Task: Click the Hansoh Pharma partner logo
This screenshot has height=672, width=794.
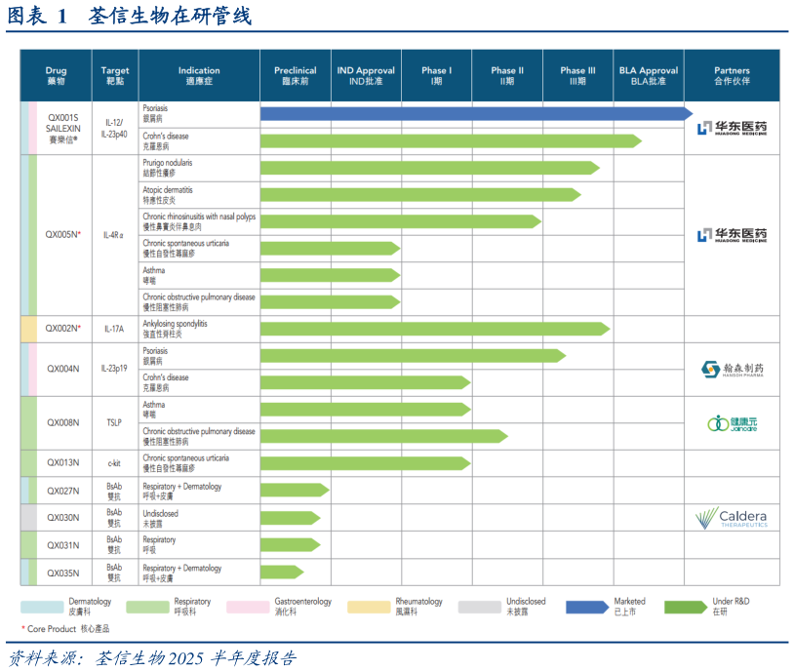Action: point(732,370)
